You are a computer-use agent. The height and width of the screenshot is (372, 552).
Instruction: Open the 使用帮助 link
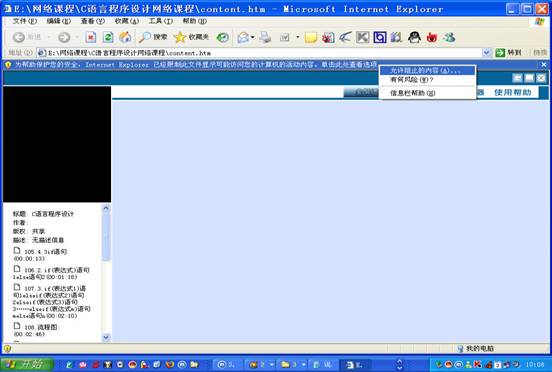coord(513,93)
